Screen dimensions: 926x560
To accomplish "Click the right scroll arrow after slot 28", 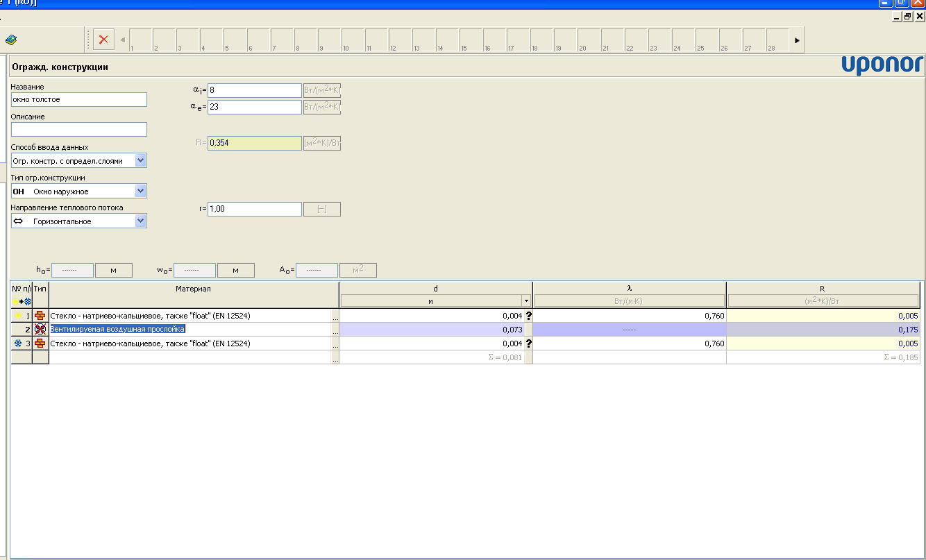I will pyautogui.click(x=797, y=40).
